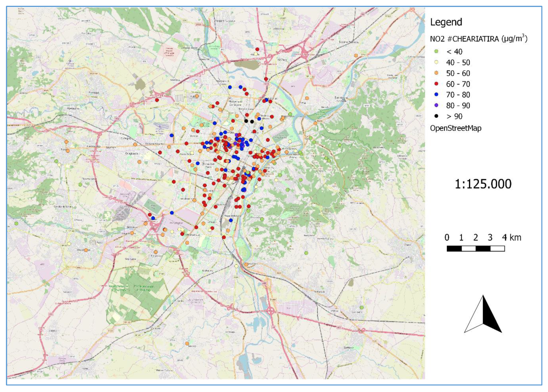
Task: Click the black greater-than-90 legend dot
Action: [436, 116]
